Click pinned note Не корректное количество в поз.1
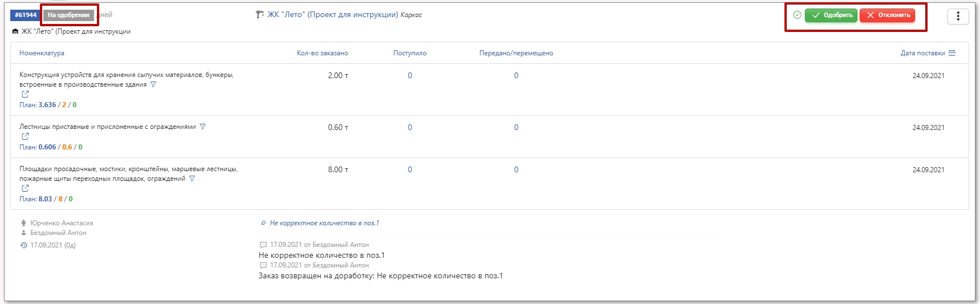 (x=324, y=223)
